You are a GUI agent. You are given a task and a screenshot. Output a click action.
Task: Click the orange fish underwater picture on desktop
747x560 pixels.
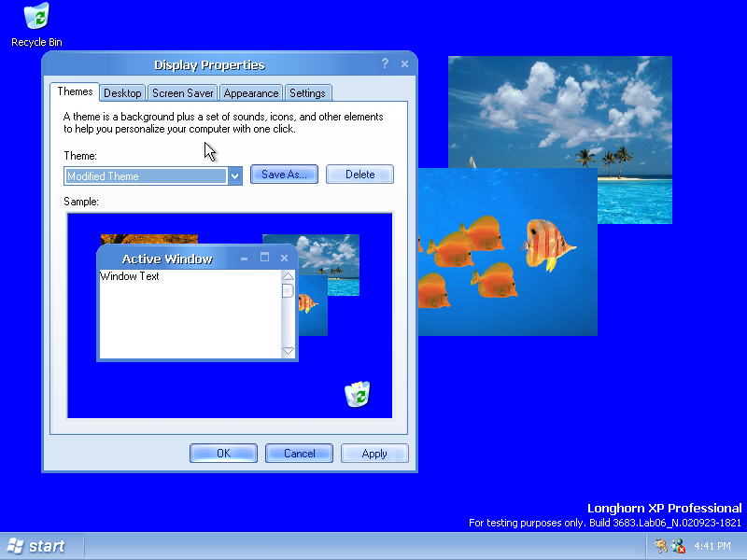pyautogui.click(x=508, y=252)
